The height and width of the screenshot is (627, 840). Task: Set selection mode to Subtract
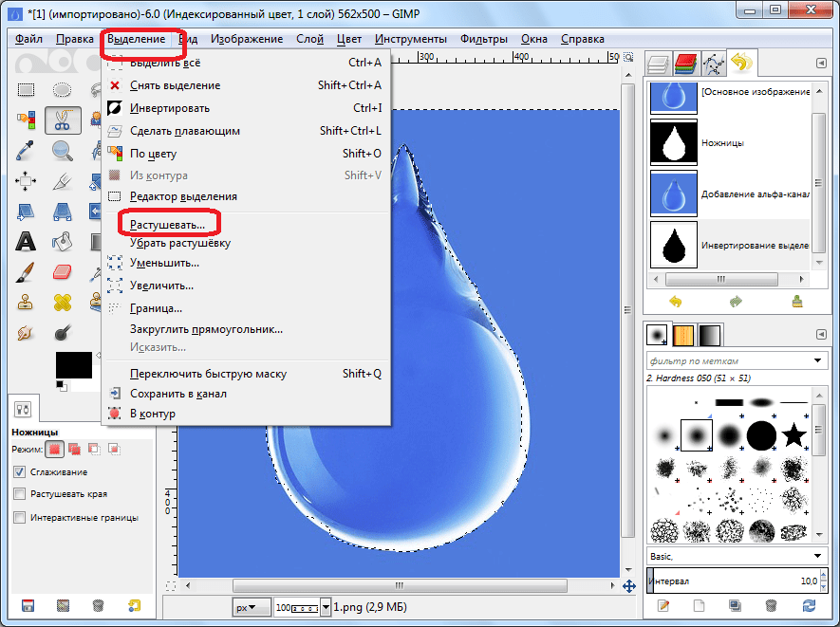(94, 449)
